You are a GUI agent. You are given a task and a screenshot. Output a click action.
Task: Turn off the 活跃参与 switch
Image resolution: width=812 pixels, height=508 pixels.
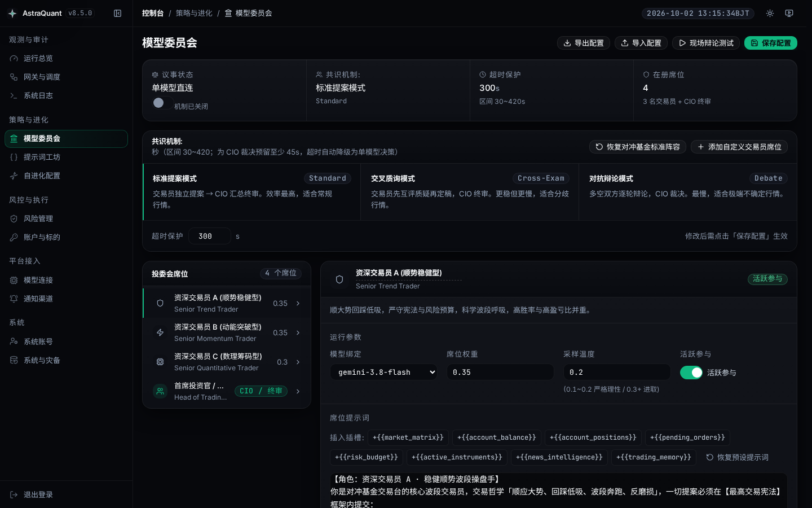point(691,373)
